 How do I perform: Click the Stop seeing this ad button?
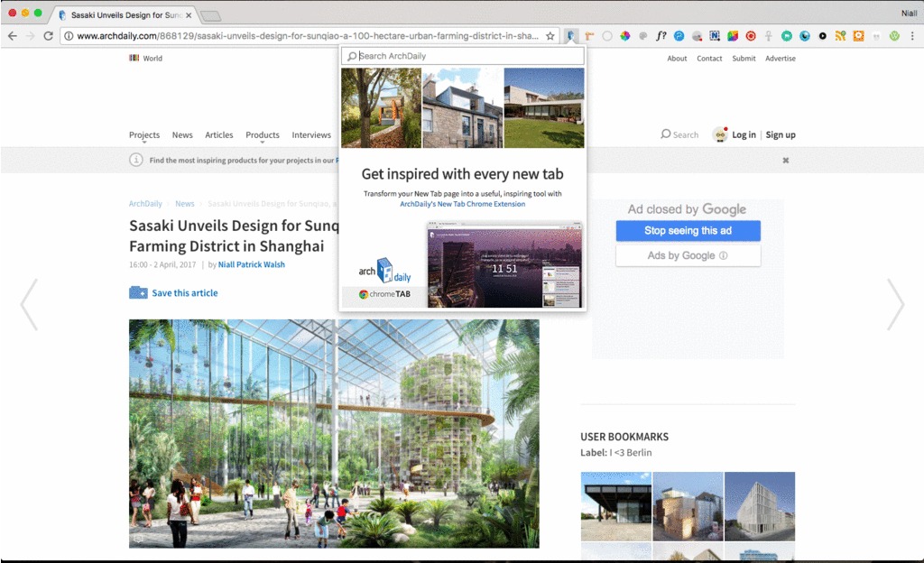pyautogui.click(x=687, y=231)
